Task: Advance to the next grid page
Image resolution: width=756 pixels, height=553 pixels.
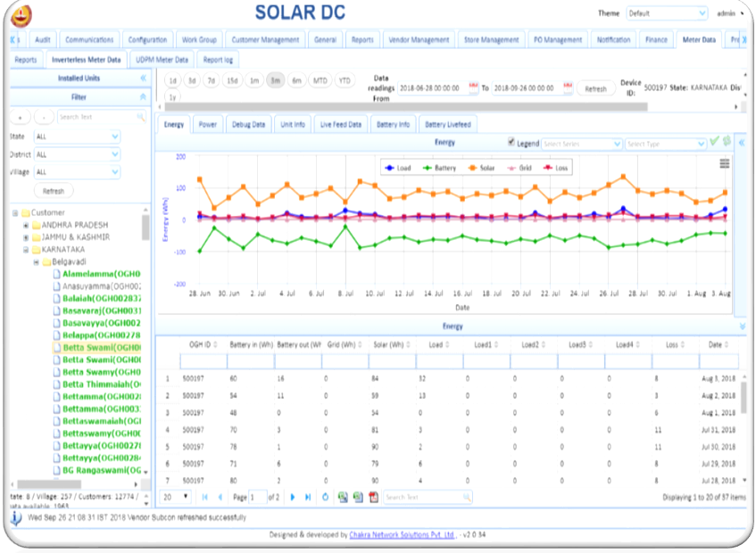Action: click(293, 497)
